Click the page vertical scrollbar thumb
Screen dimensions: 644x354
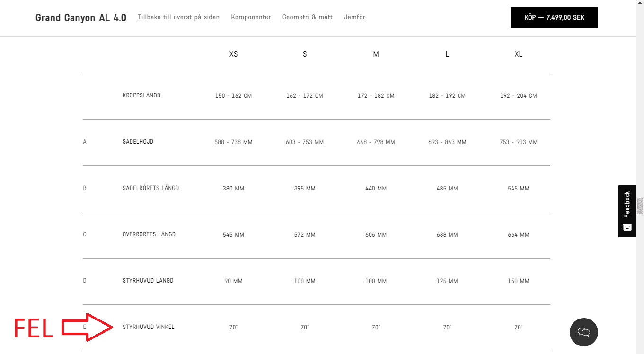640,206
